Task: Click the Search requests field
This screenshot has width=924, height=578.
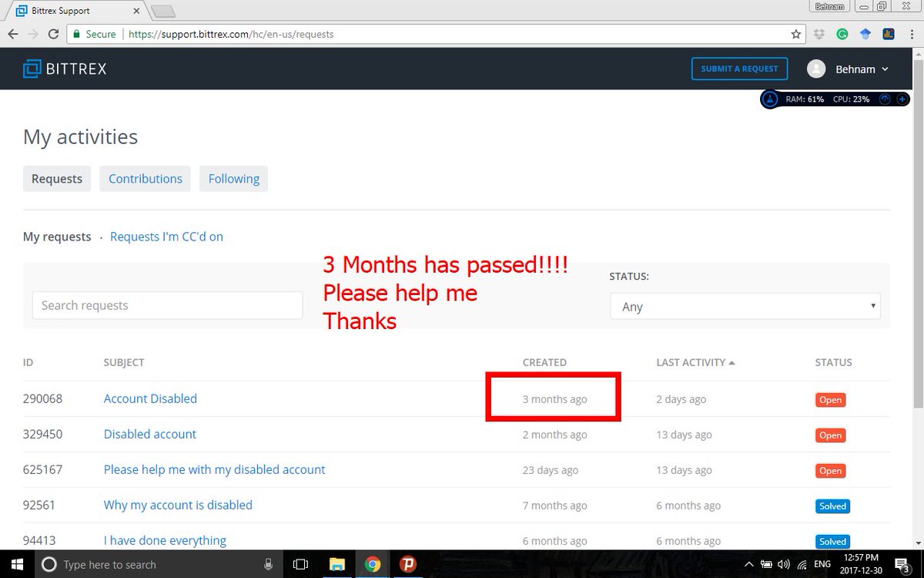Action: pos(168,305)
